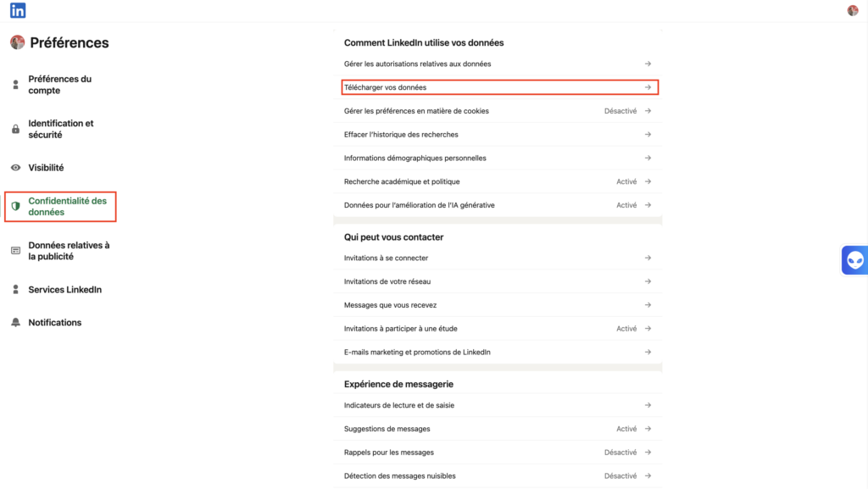Open the profile avatar menu

[x=853, y=10]
